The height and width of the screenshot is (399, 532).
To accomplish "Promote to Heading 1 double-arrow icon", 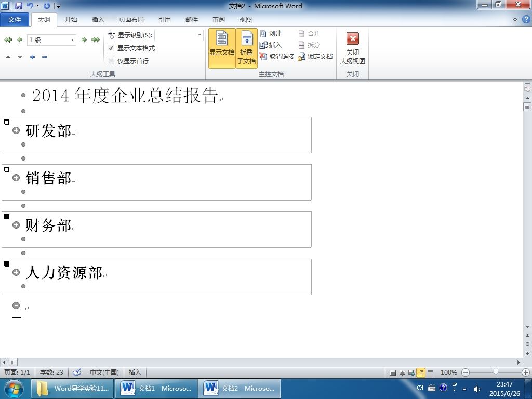I will click(8, 39).
